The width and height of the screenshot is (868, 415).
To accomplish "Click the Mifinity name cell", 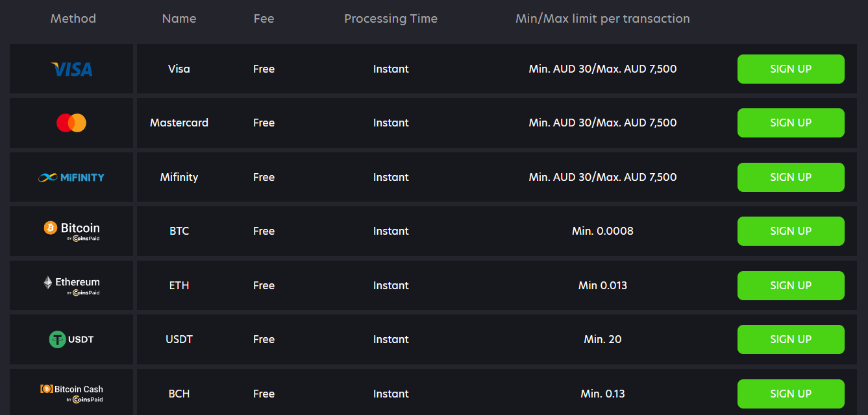I will (x=179, y=177).
